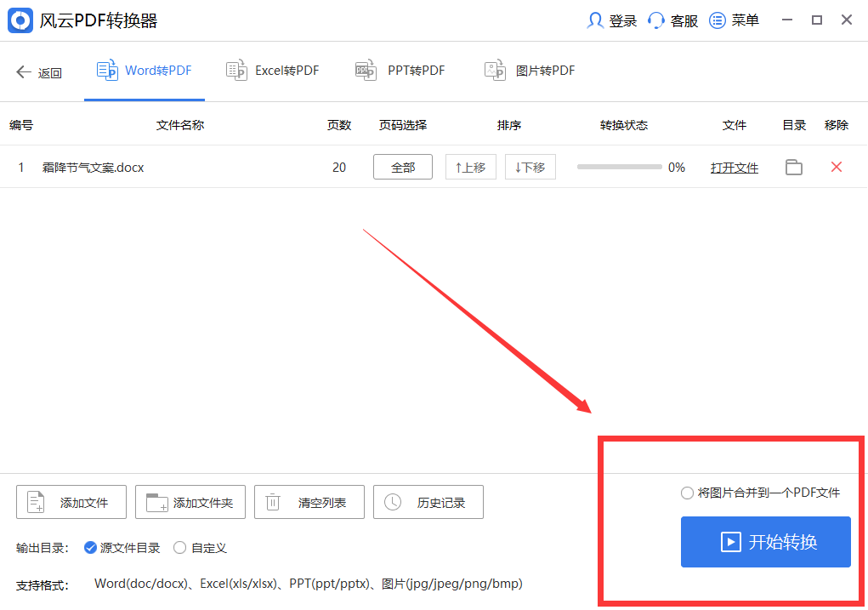Click the conversion progress bar at 0%
This screenshot has width=868, height=610.
point(620,167)
